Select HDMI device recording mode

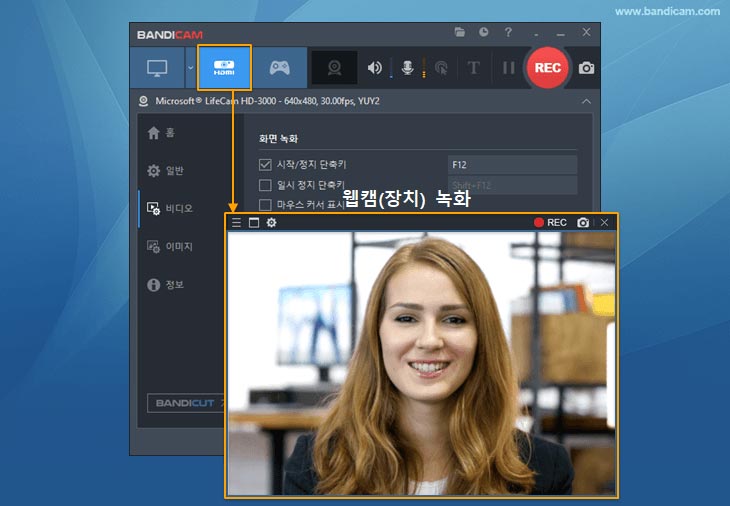[x=224, y=68]
